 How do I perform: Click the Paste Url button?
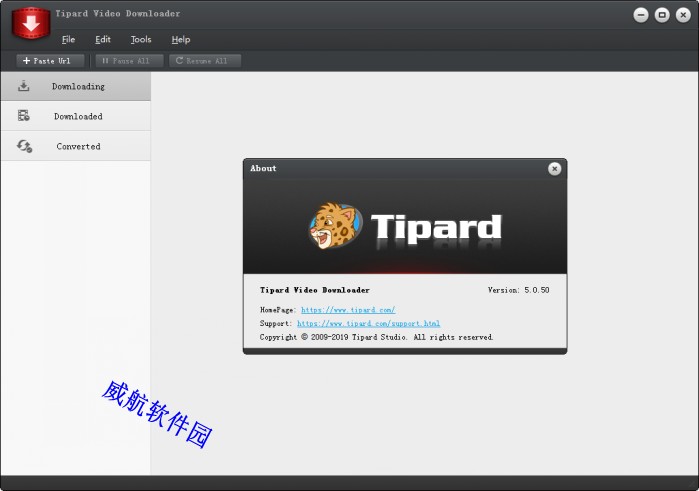[x=50, y=61]
